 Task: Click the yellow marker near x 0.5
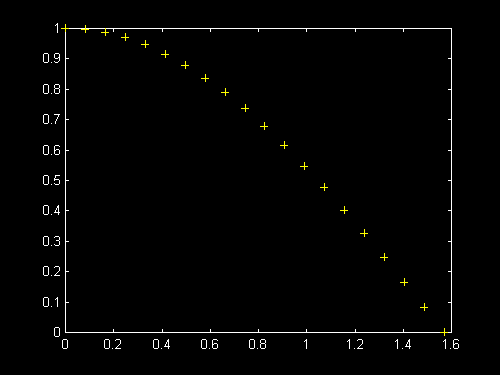click(185, 65)
